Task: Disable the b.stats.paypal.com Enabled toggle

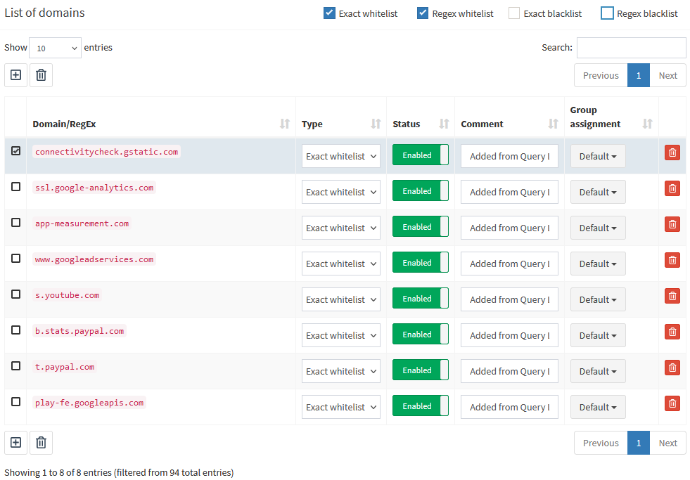Action: pyautogui.click(x=420, y=334)
